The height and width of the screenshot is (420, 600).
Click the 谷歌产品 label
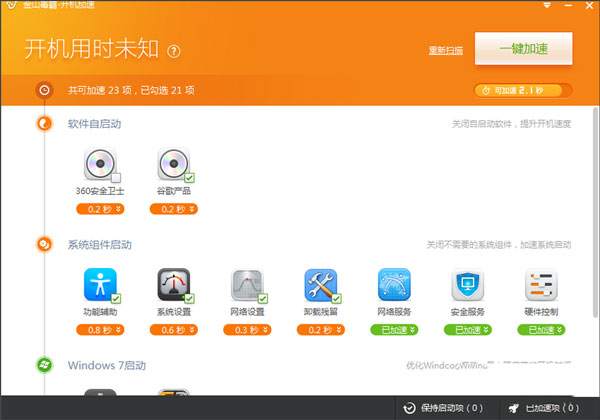pyautogui.click(x=174, y=191)
